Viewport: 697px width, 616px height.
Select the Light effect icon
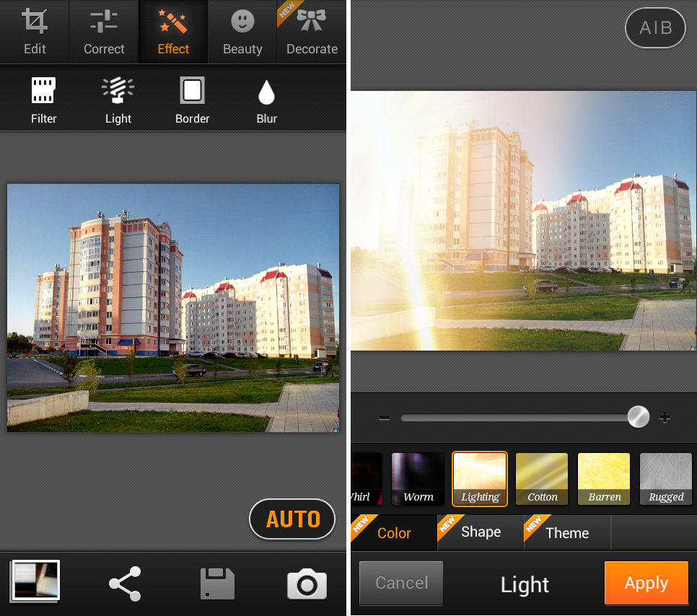118,100
